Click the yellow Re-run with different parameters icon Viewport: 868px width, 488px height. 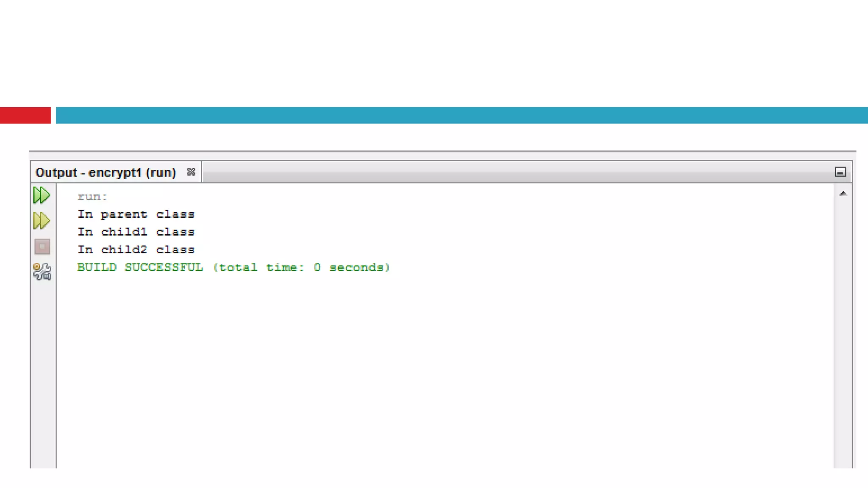tap(42, 221)
